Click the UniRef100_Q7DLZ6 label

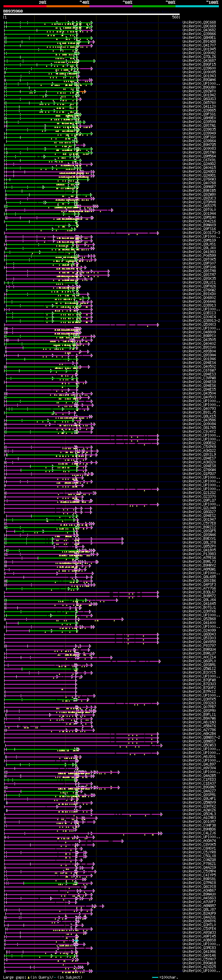tap(199, 57)
